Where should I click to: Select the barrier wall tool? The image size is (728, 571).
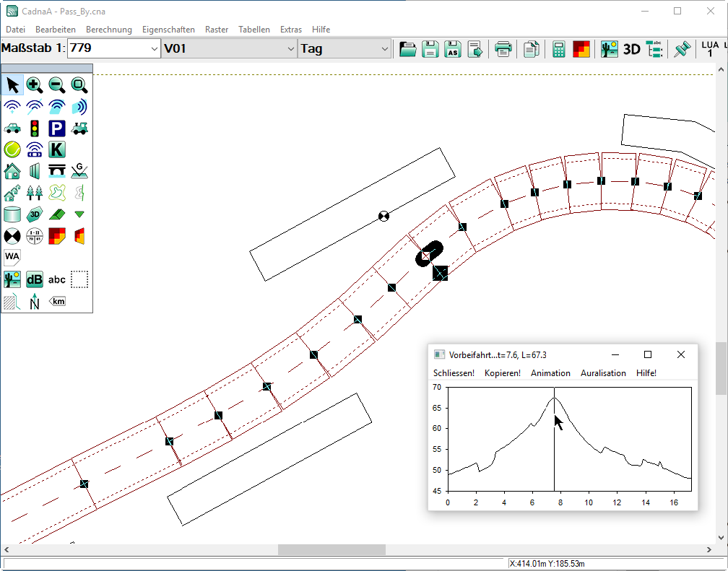35,171
